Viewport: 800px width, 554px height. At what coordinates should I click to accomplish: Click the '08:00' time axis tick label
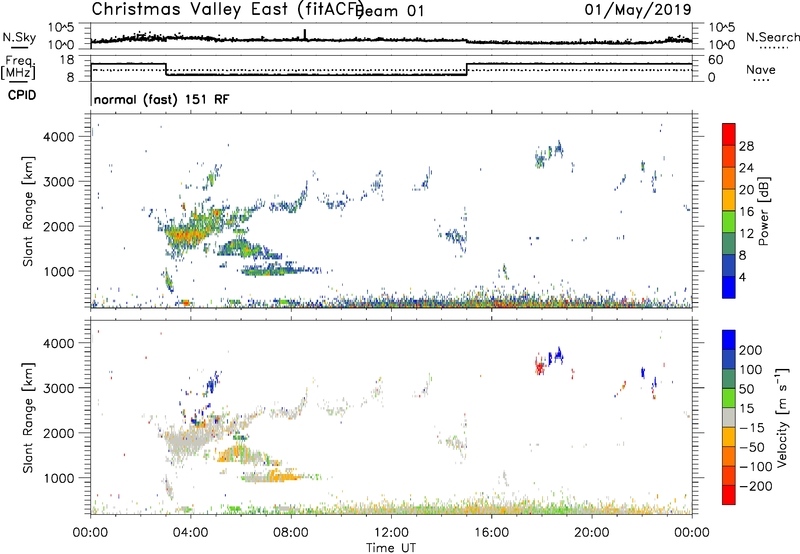pos(290,533)
